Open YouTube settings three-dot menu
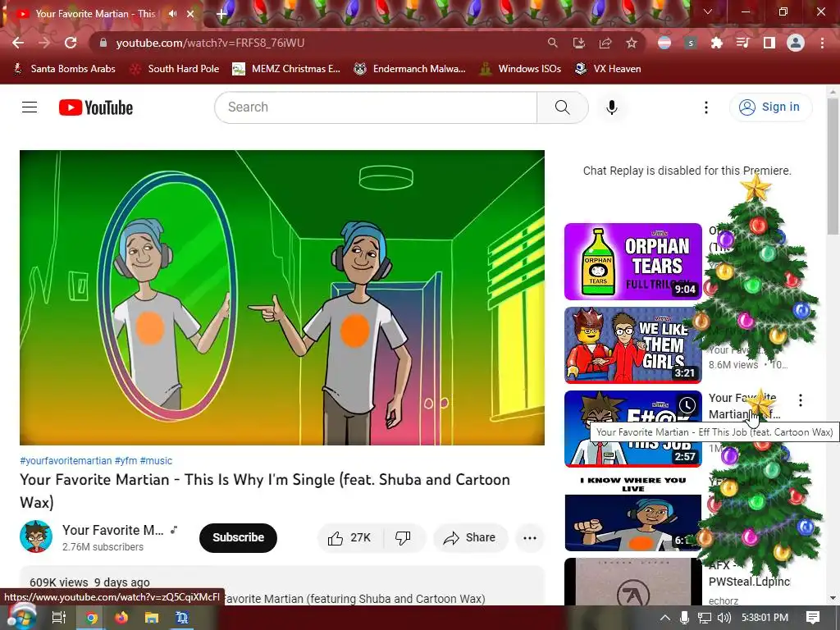 pyautogui.click(x=706, y=107)
